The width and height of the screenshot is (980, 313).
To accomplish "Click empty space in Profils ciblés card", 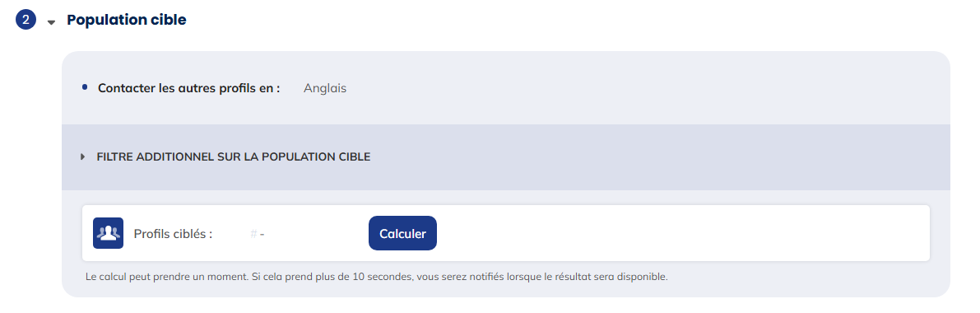I will [x=681, y=233].
